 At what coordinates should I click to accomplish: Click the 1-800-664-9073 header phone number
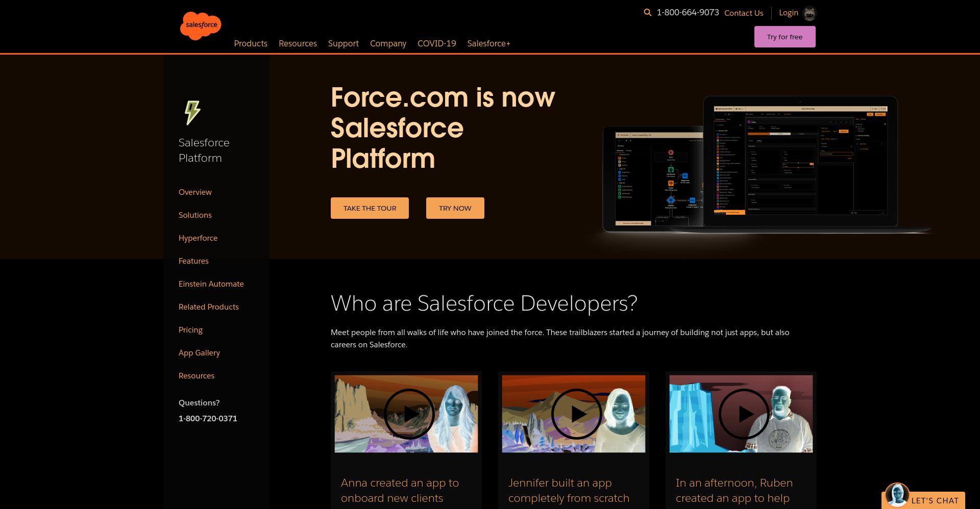point(688,13)
